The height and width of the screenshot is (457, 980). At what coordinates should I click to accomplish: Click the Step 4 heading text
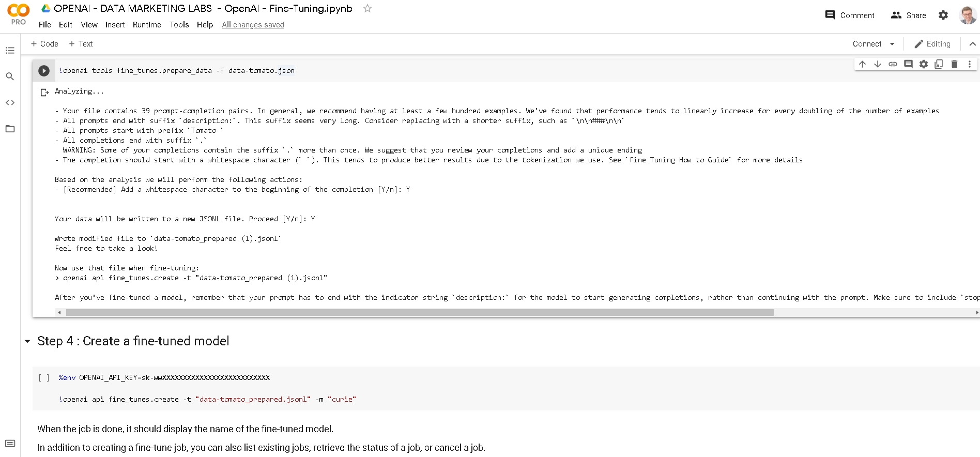[133, 341]
